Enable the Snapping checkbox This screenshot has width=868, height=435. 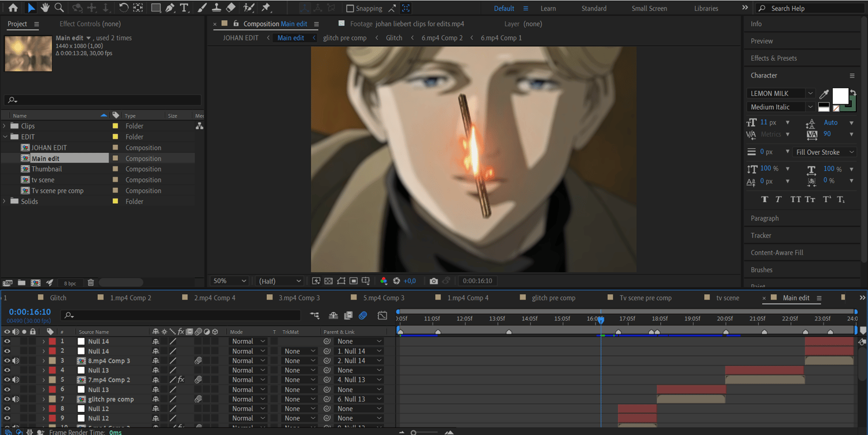(350, 9)
